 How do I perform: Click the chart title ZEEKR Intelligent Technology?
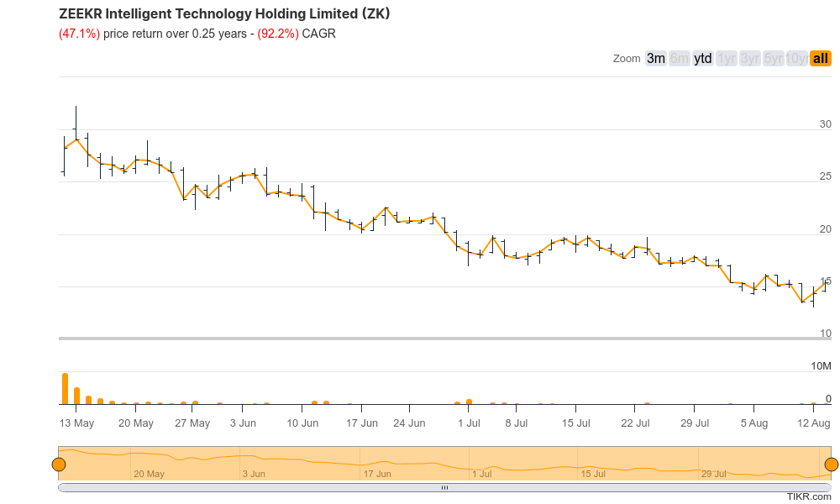click(x=223, y=13)
